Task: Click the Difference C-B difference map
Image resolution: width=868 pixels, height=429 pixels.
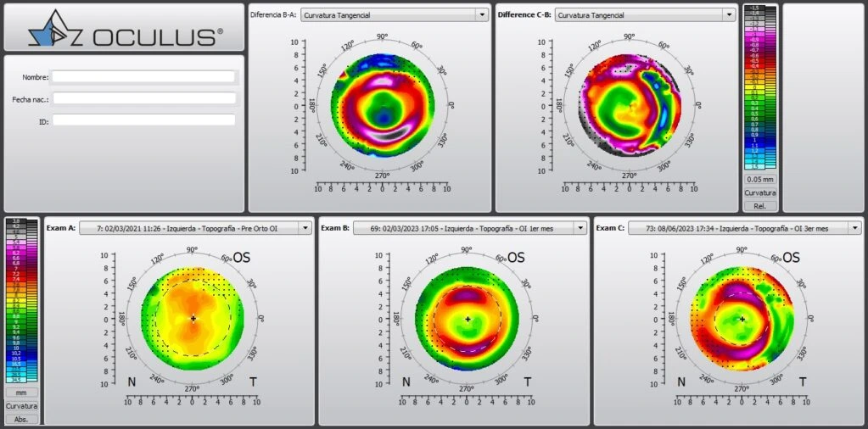Action: 629,106
